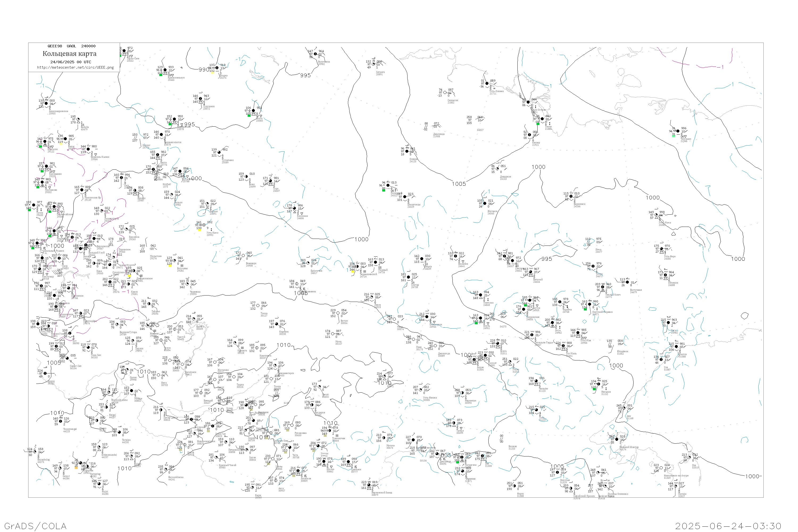The width and height of the screenshot is (798, 532).
Task: Click the Дзарджан station circle marker
Action: [x=497, y=169]
